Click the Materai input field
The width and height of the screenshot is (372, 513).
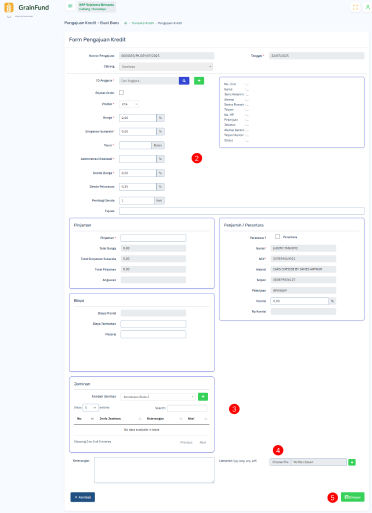(x=153, y=334)
